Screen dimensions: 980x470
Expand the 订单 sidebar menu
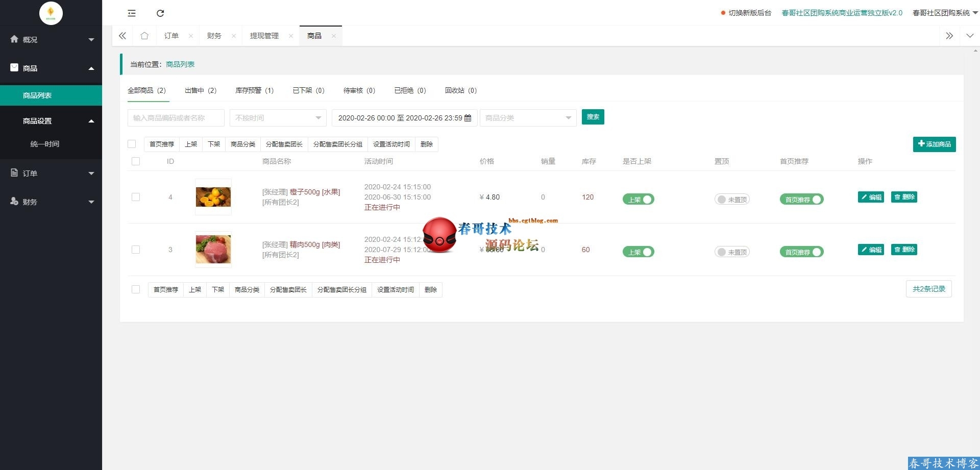(51, 174)
